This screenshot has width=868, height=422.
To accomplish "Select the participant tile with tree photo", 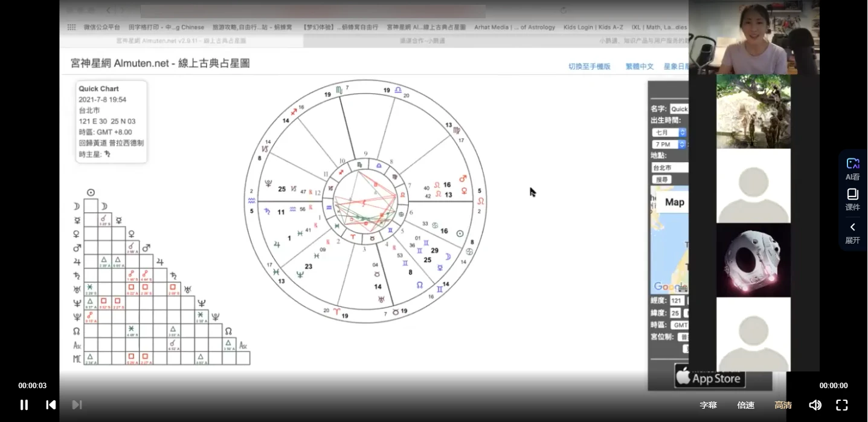I will click(753, 111).
